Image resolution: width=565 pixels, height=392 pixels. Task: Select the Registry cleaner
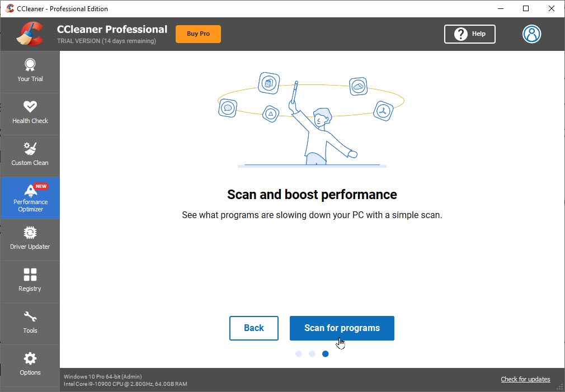(x=30, y=281)
